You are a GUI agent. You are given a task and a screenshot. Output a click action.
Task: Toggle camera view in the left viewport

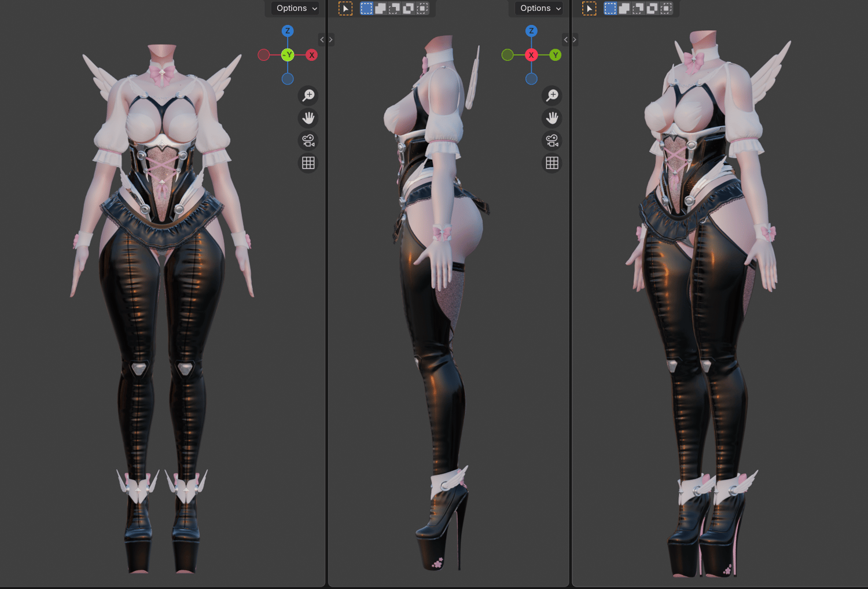coord(308,141)
